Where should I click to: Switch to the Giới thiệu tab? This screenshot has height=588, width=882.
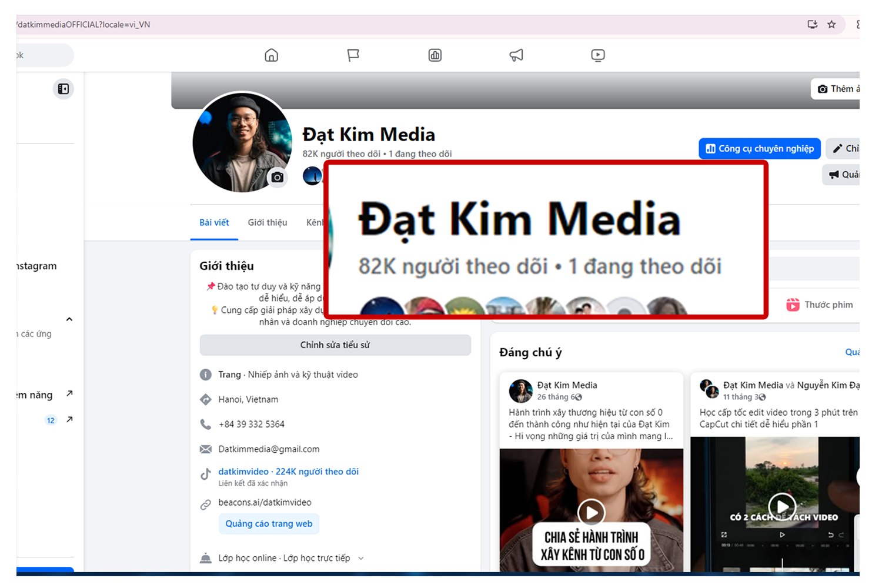[x=268, y=222]
